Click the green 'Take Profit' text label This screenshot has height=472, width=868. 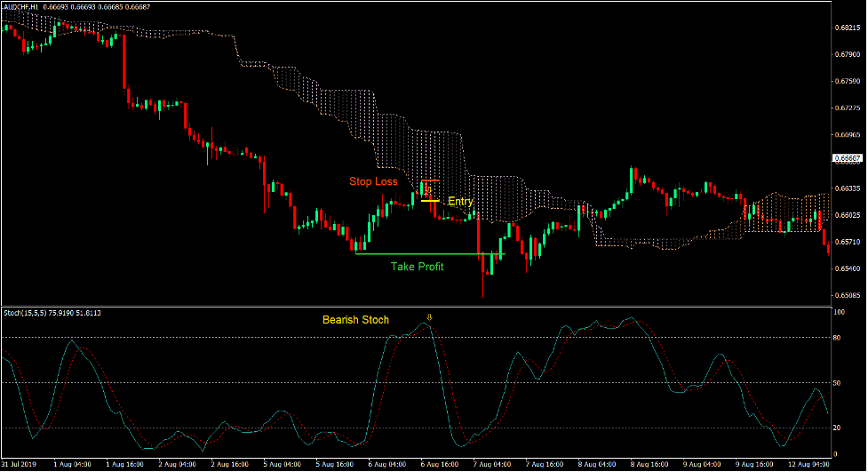click(x=417, y=266)
